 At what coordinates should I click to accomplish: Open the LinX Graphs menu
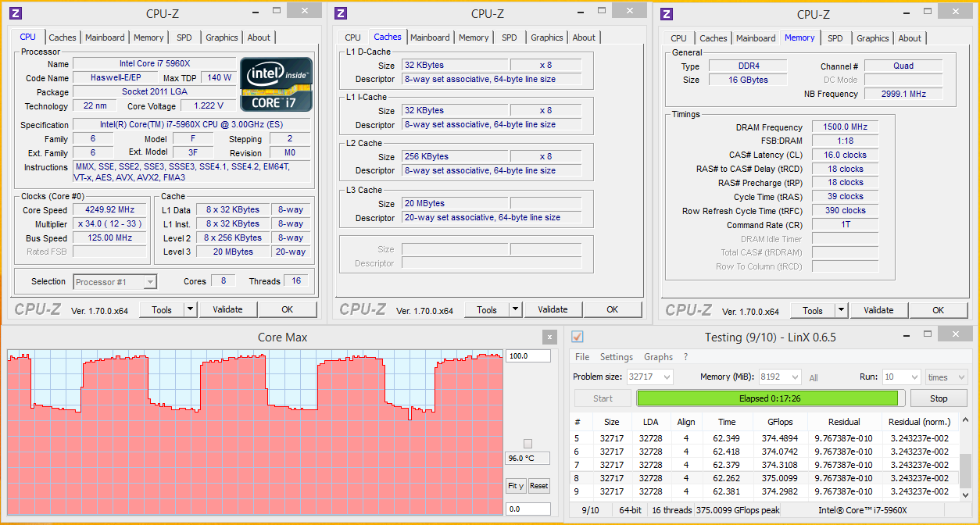click(x=658, y=357)
